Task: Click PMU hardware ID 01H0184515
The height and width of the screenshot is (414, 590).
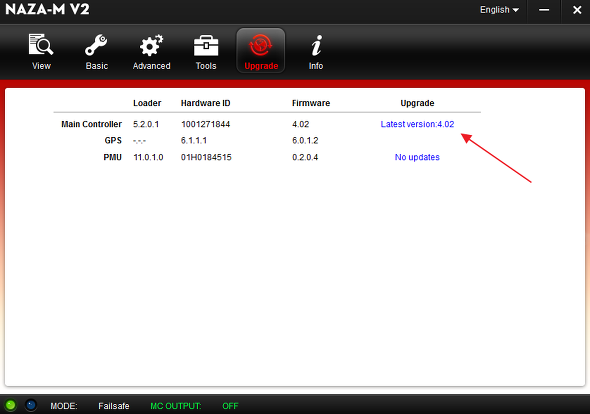Action: point(206,157)
